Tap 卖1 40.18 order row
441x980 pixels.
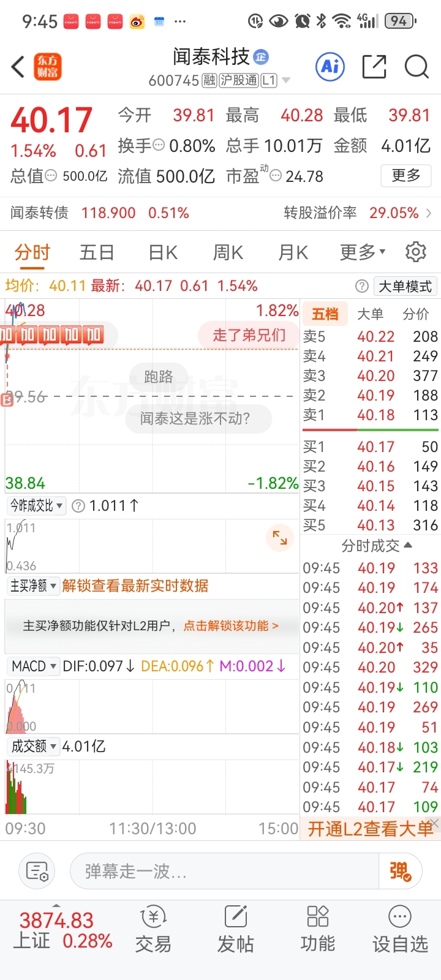tap(371, 415)
